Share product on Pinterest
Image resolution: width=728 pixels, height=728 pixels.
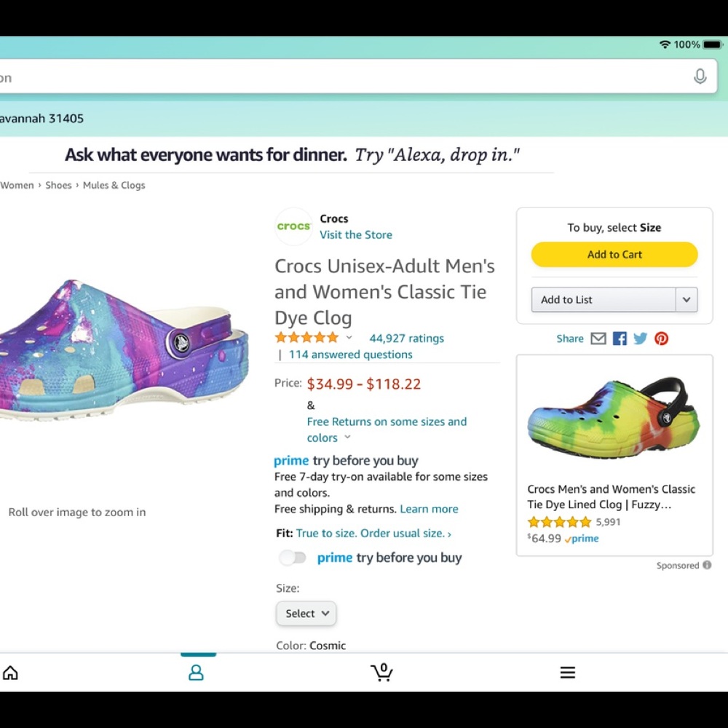click(661, 339)
